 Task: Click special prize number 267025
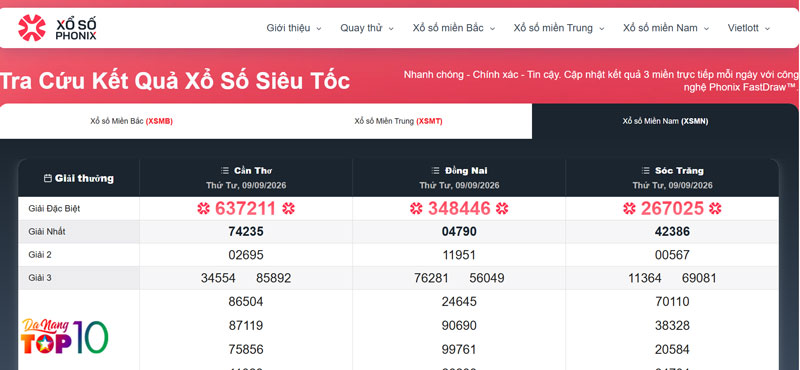672,208
